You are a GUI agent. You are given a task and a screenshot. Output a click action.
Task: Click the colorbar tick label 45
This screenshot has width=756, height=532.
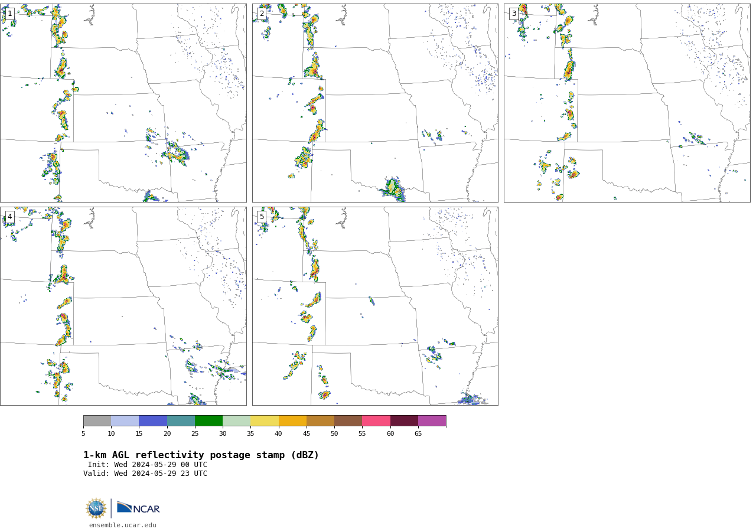307,434
